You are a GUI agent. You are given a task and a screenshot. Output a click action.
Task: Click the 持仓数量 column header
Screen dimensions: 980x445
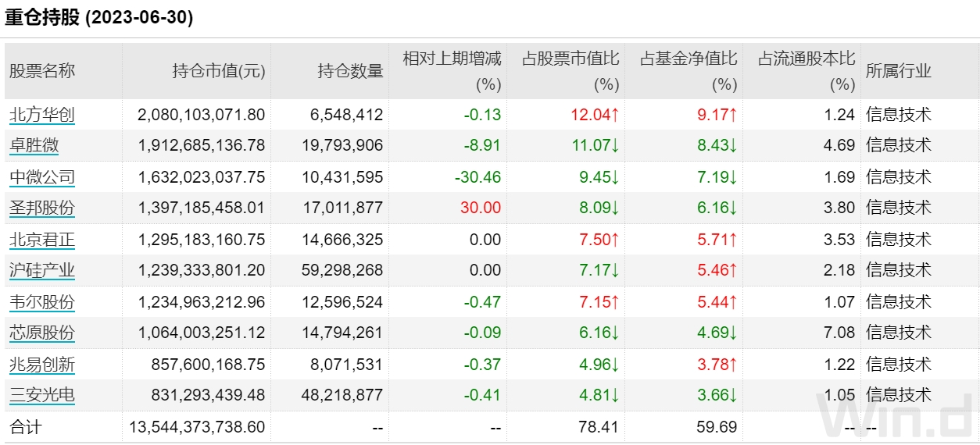tap(351, 71)
